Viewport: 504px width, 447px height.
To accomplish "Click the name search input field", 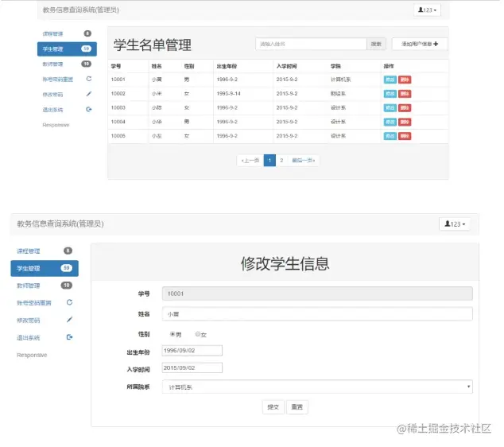I will [311, 44].
